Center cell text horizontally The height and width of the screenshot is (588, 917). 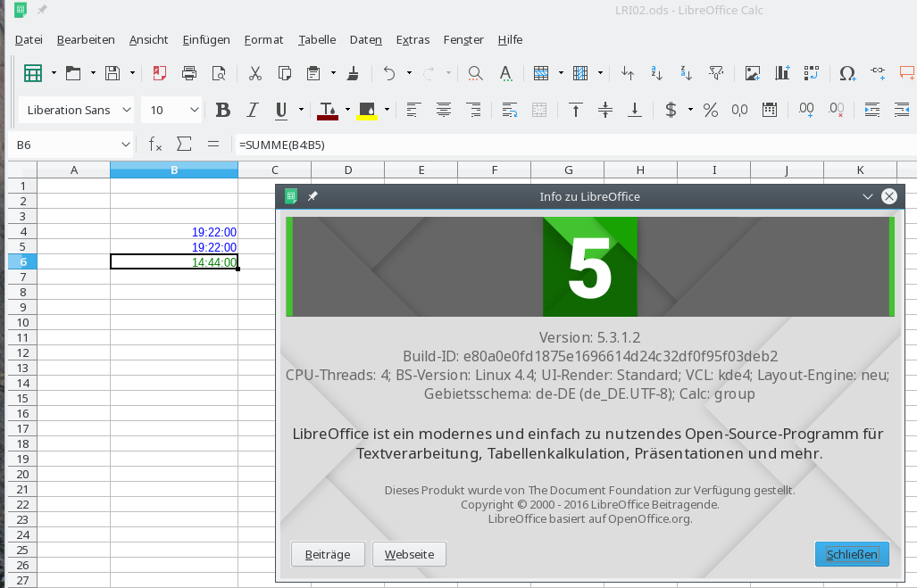pos(444,110)
